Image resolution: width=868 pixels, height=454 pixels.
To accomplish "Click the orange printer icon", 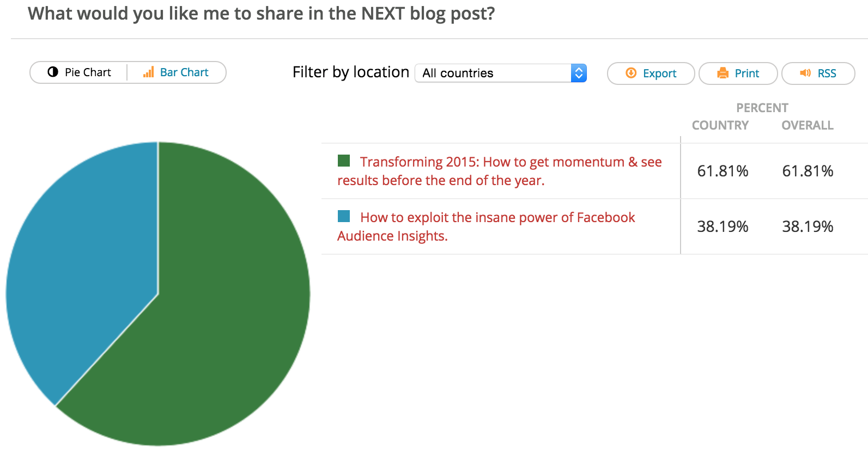I will [x=723, y=73].
